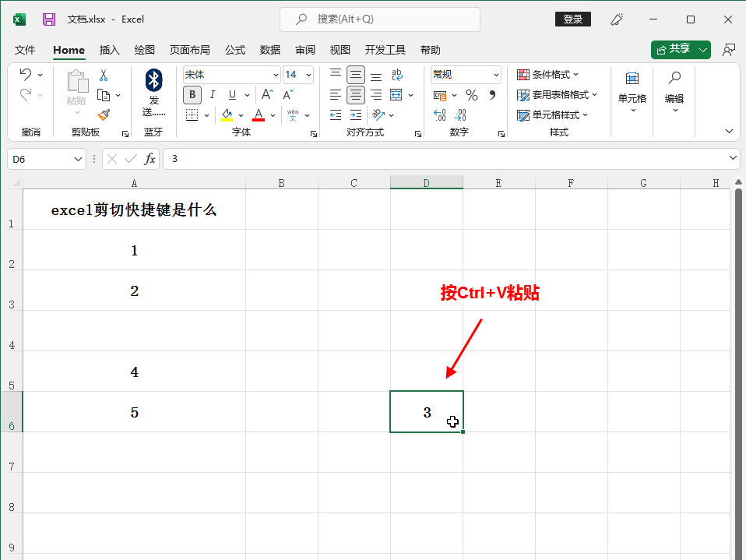Image resolution: width=746 pixels, height=560 pixels.
Task: Open the 审阅 tab
Action: [x=305, y=50]
